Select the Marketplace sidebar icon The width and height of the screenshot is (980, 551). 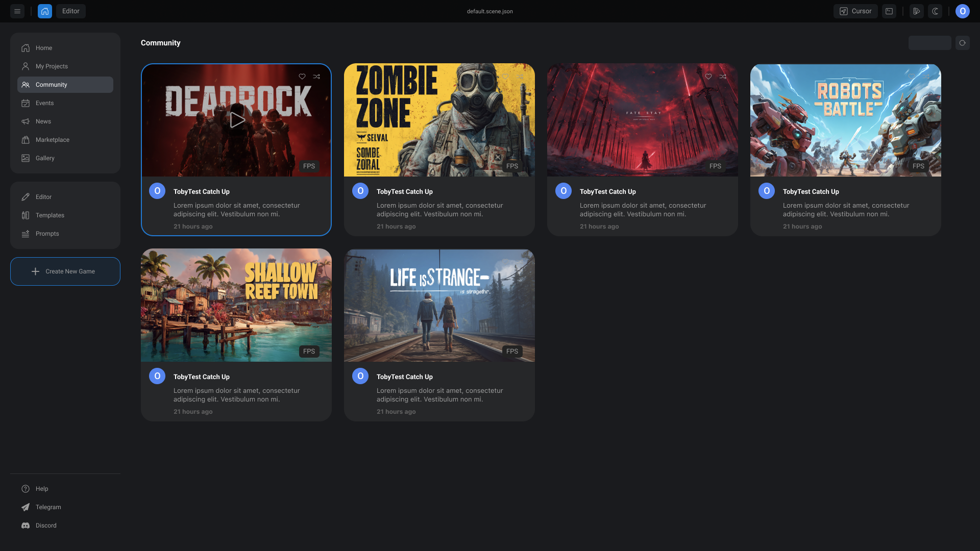pos(26,139)
